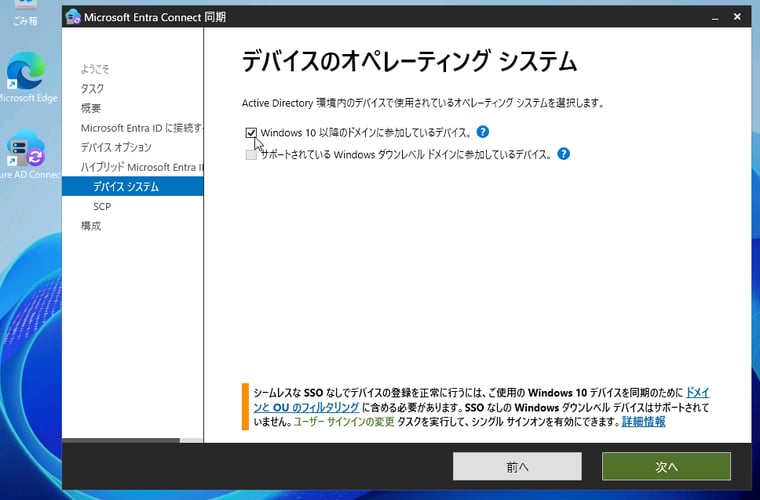Click the 次へ button
This screenshot has height=500, width=760.
pos(666,467)
